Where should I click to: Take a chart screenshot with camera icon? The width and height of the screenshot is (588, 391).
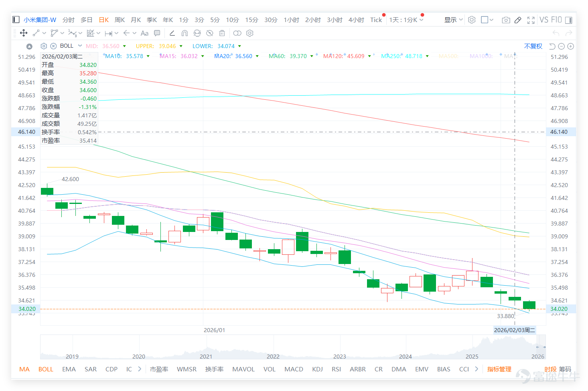coord(506,20)
